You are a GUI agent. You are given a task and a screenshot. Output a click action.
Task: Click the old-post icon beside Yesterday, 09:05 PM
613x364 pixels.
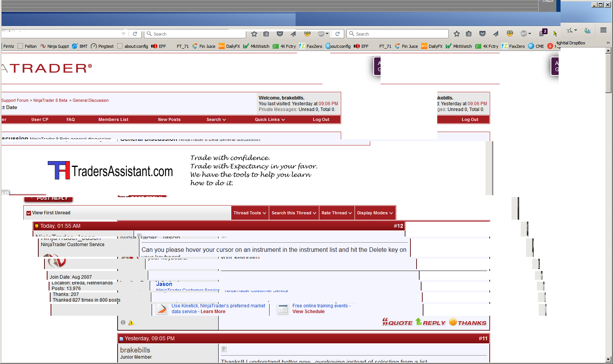tap(121, 339)
